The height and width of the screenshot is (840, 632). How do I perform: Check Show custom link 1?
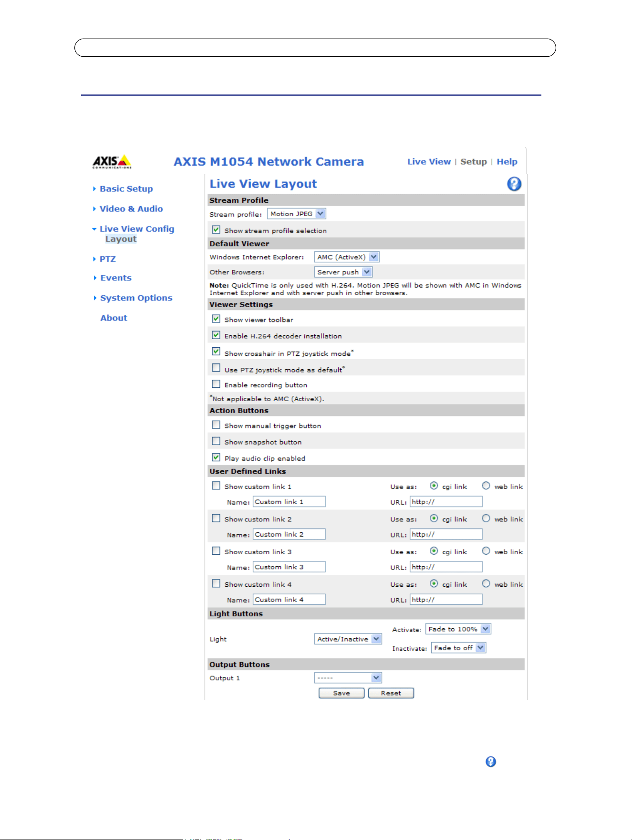click(216, 486)
